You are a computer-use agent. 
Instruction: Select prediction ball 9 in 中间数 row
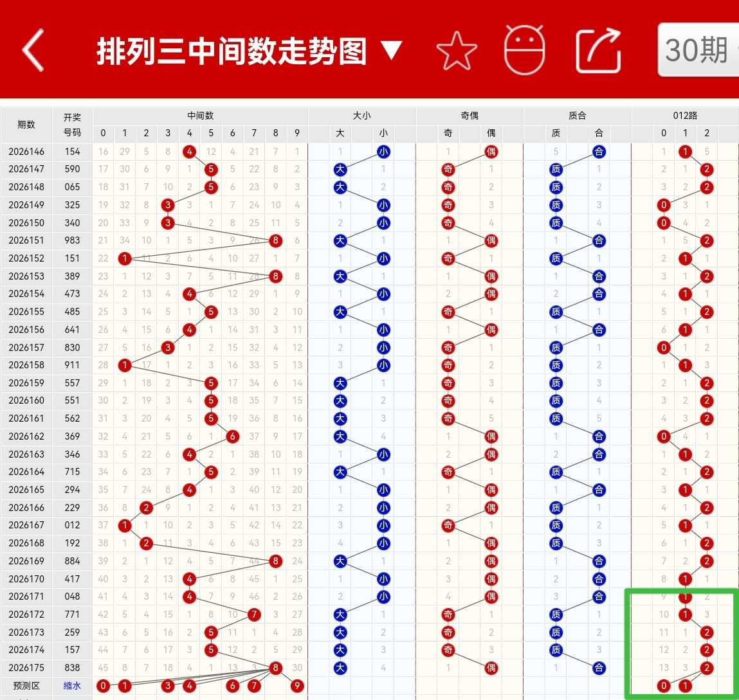tap(297, 686)
